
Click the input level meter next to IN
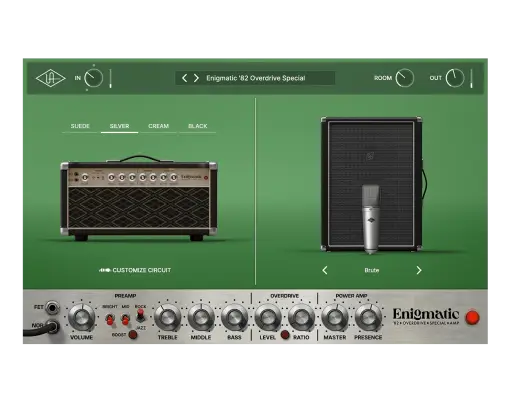click(111, 79)
